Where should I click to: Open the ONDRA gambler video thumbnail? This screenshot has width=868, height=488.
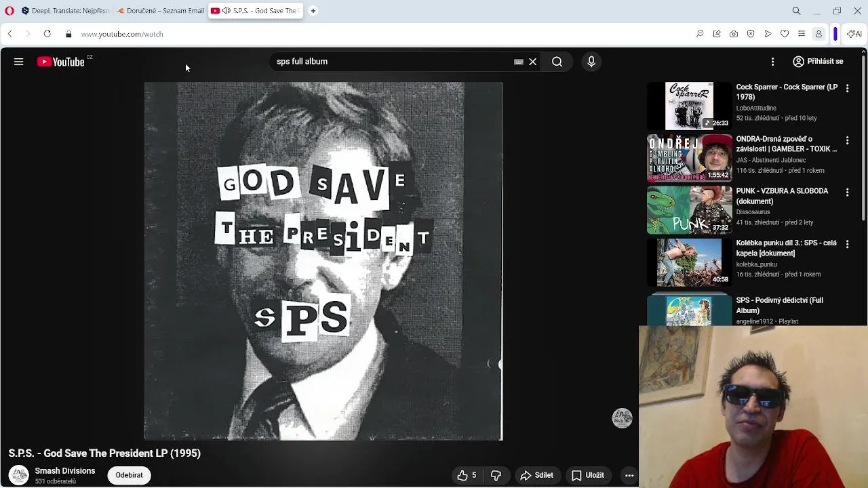[x=689, y=158]
